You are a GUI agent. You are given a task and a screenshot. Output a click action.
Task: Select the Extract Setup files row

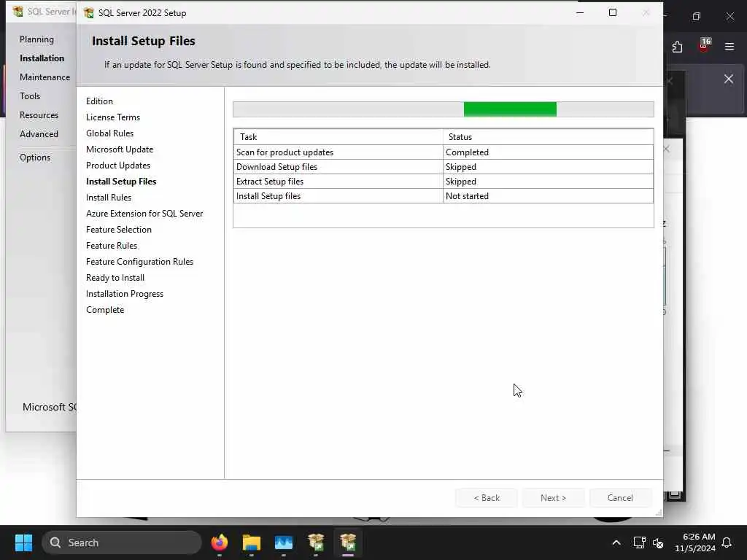(x=443, y=182)
